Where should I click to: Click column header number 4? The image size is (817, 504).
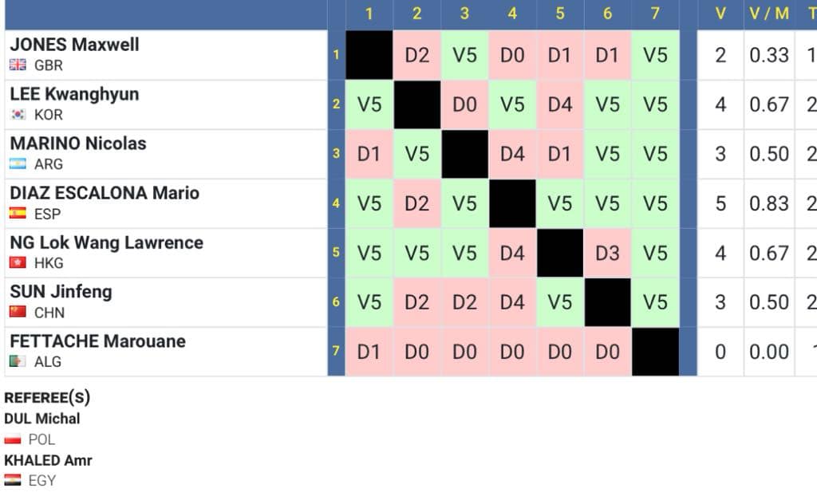pos(512,14)
